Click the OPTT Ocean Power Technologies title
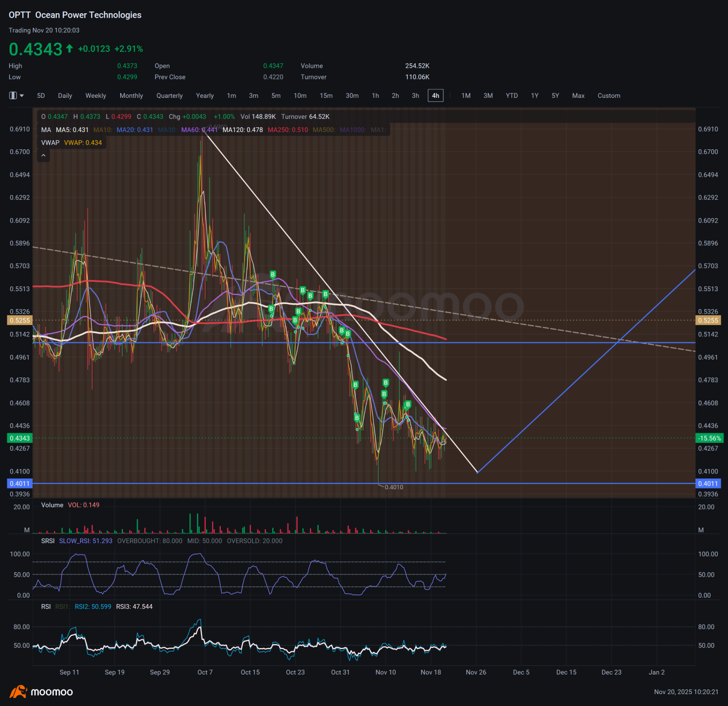Viewport: 728px width, 706px height. (75, 15)
